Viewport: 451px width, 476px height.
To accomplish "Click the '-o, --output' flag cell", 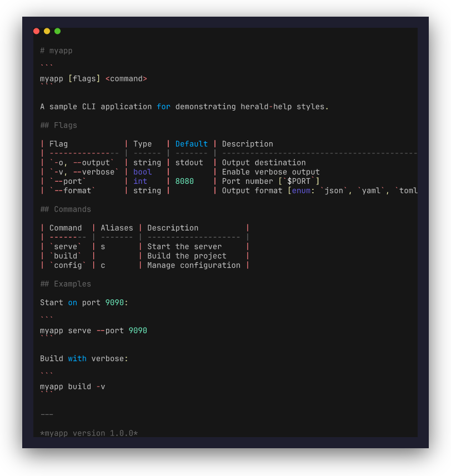I will click(82, 163).
